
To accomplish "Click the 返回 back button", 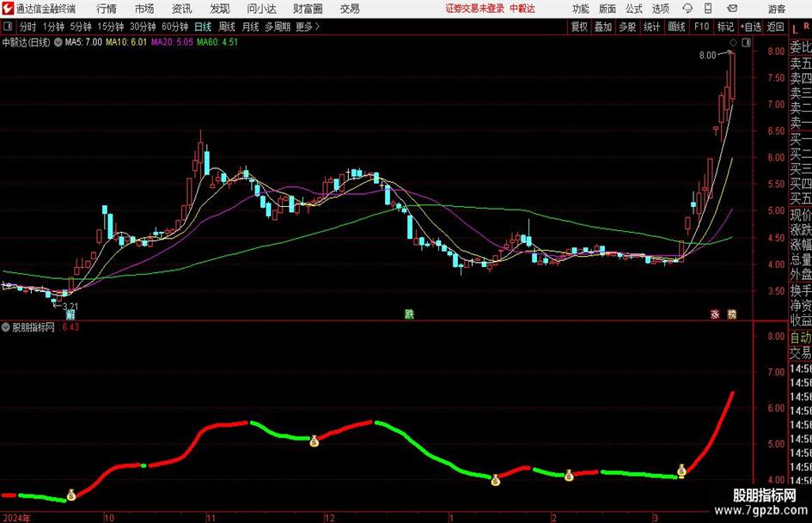I will 775,27.
